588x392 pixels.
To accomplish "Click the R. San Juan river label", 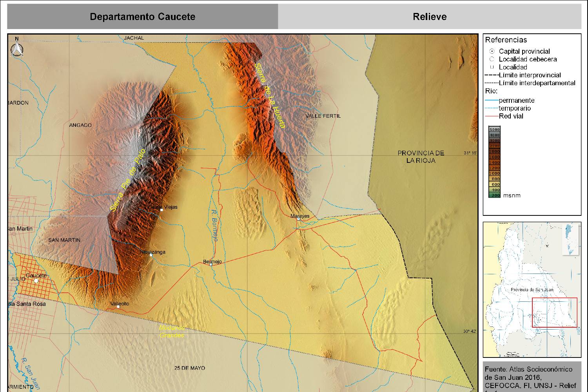I will pos(30,374).
